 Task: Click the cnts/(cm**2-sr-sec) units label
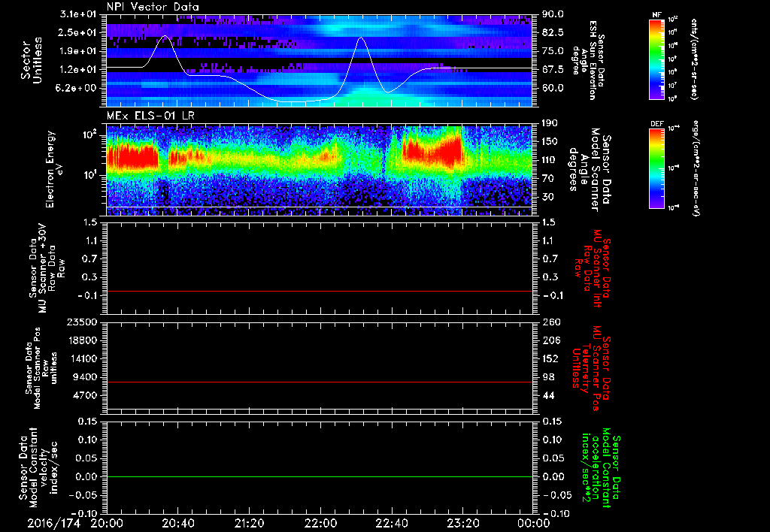click(694, 59)
